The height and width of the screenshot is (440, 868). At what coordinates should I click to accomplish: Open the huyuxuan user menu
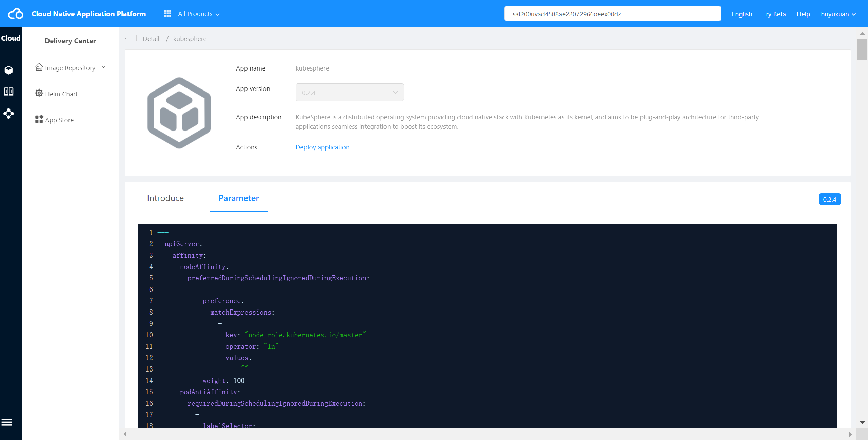839,14
